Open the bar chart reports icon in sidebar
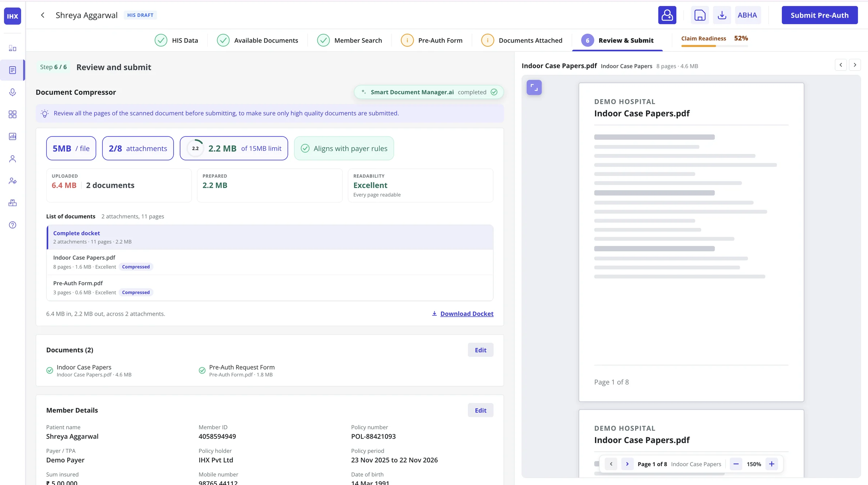The width and height of the screenshot is (868, 485). coord(13,136)
